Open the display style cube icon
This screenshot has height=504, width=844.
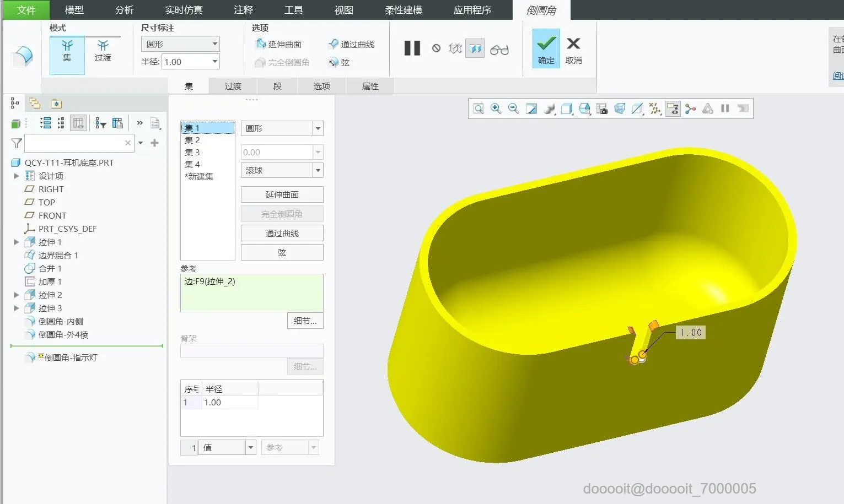pos(567,109)
